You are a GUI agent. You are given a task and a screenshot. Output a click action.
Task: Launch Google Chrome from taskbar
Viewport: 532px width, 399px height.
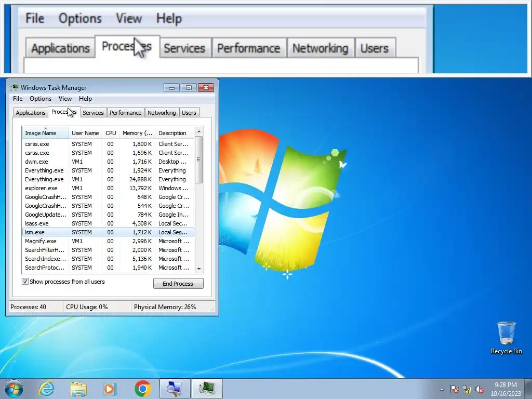142,389
